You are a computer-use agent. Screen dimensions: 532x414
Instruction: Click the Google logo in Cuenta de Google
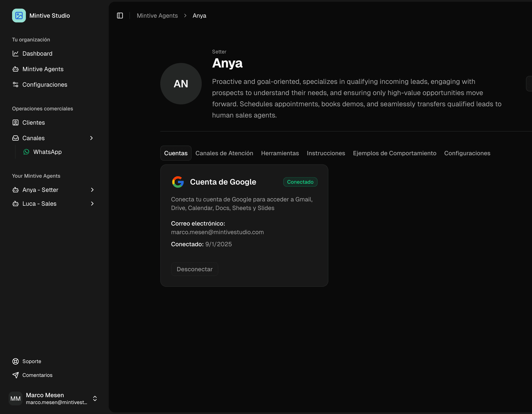coord(178,182)
